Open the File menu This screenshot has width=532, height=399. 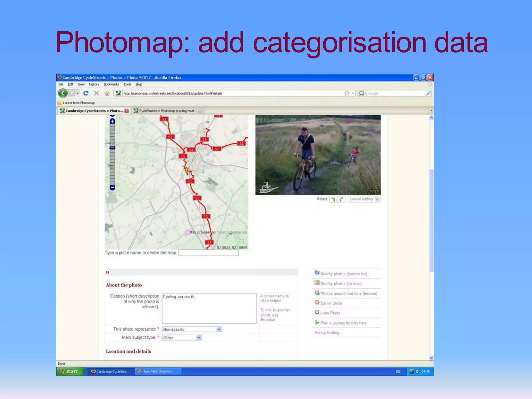pos(61,84)
